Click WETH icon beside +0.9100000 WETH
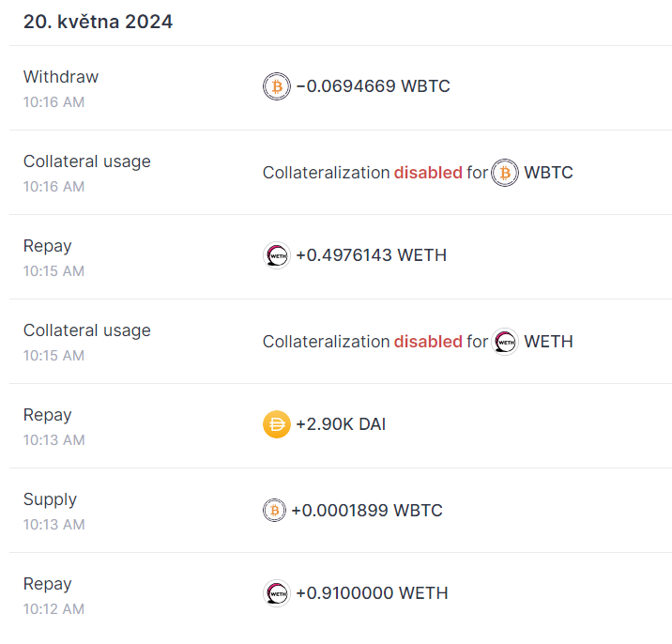 277,593
